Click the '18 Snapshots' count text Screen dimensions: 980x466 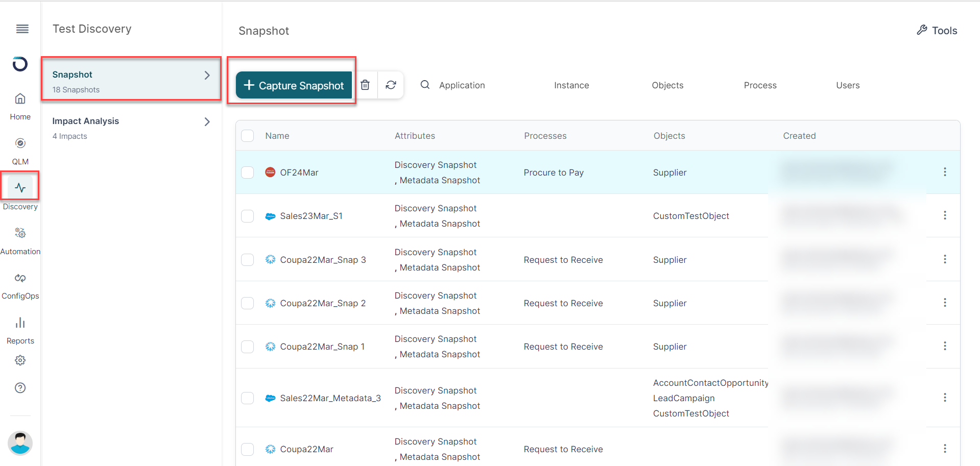76,90
